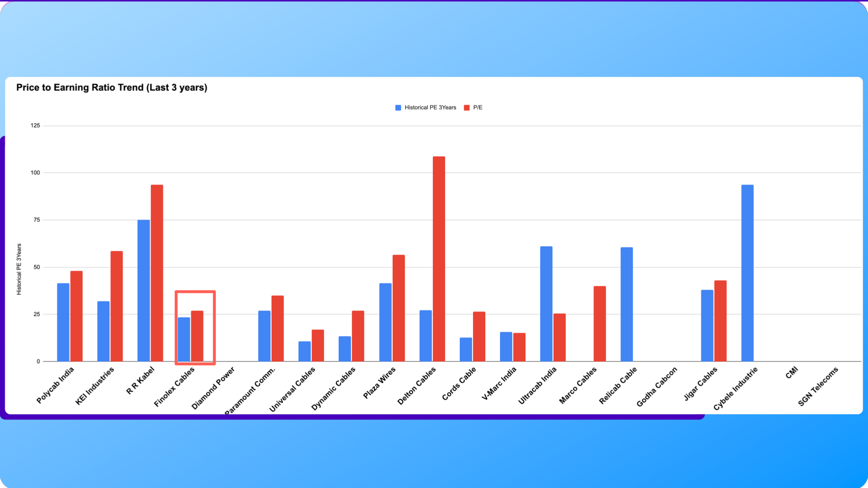Click the red P/E bar for Paramount Comm.
Image resolution: width=868 pixels, height=488 pixels.
point(278,328)
